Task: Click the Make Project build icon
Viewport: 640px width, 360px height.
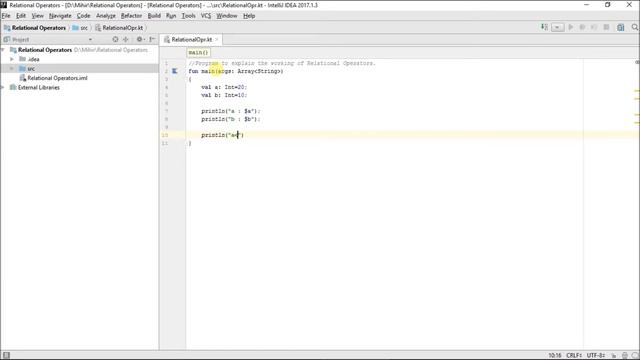Action: [544, 27]
